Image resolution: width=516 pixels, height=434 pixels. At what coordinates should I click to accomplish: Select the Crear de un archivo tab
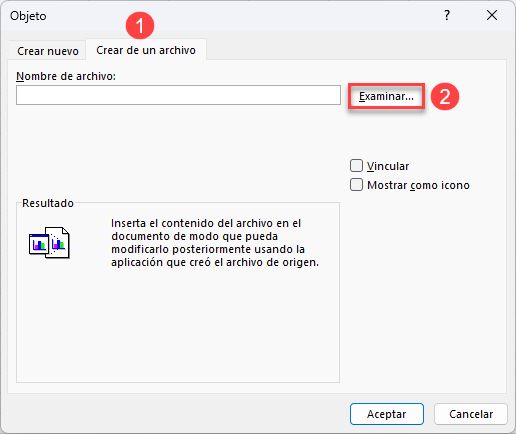pyautogui.click(x=146, y=50)
